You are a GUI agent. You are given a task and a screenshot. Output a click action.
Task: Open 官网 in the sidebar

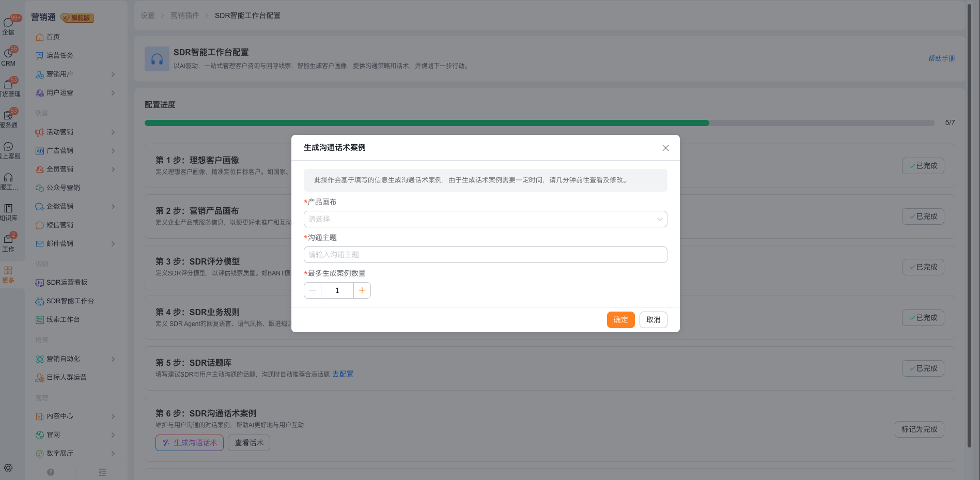pos(53,435)
